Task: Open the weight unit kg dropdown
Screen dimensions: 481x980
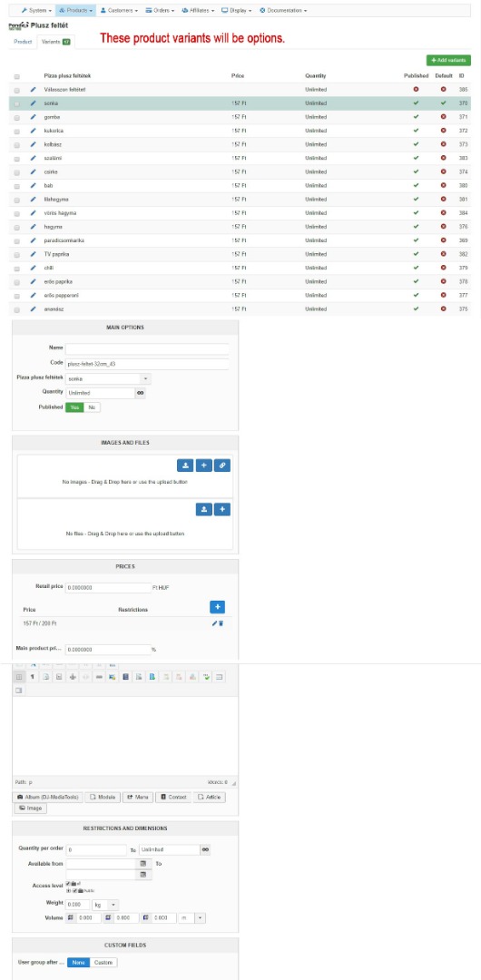Action: tap(105, 905)
